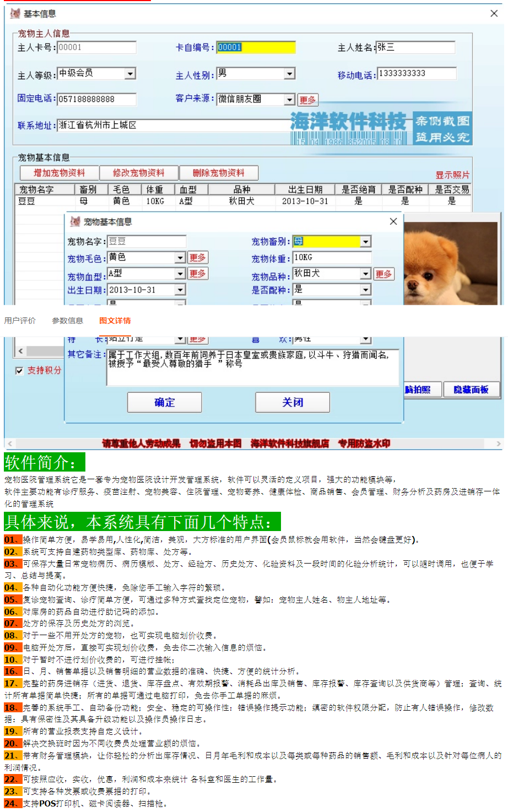The image size is (508, 812).
Task: Open the 出生日期 date dropdown
Action: (180, 290)
